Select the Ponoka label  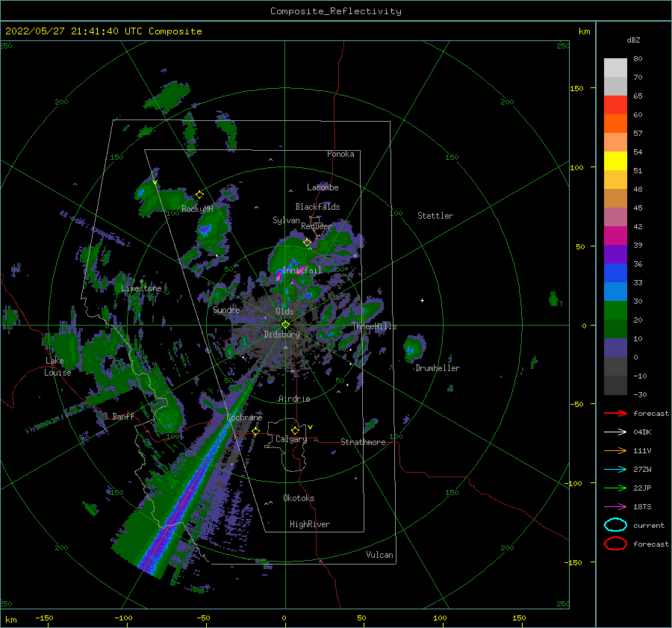(340, 154)
